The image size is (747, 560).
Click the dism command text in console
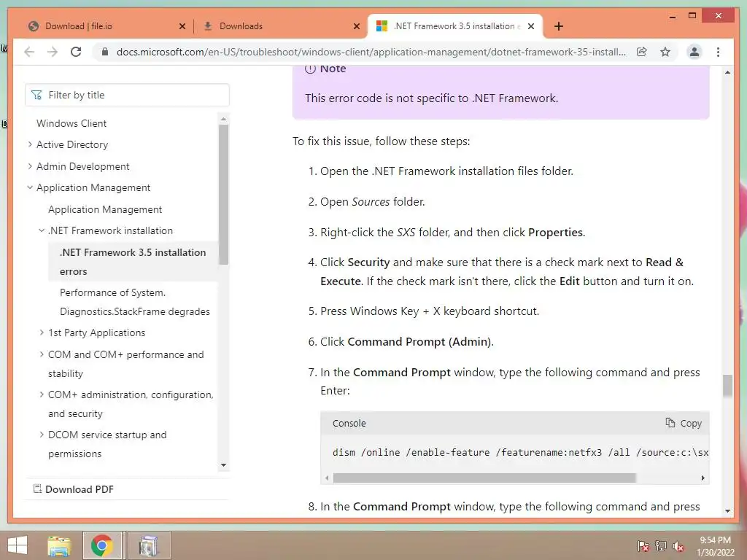click(521, 452)
